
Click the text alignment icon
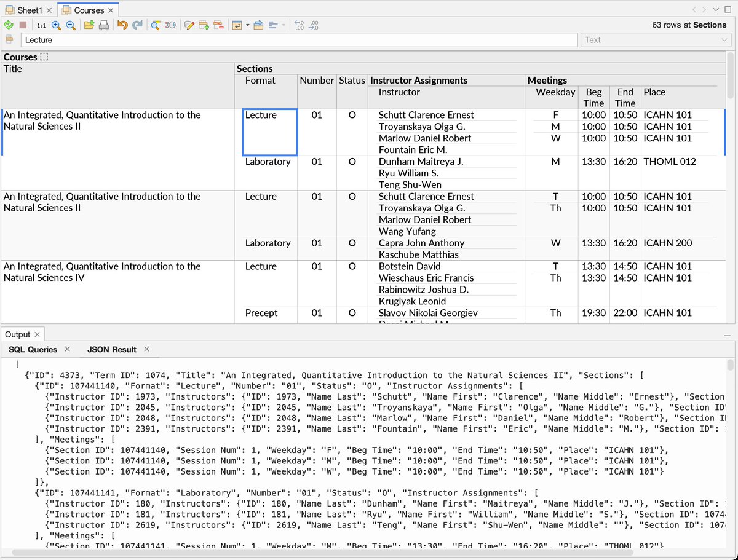(x=274, y=25)
